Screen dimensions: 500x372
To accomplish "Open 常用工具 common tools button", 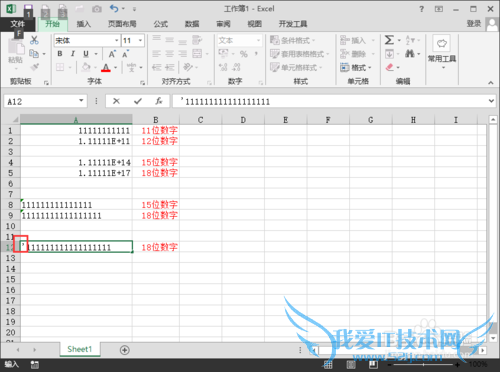I will (x=442, y=51).
